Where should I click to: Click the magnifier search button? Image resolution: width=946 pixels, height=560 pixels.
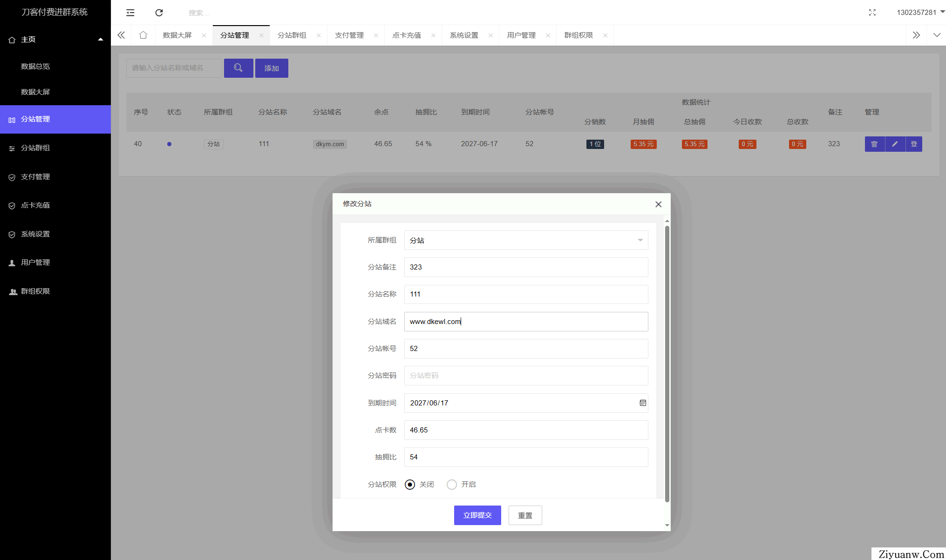[x=238, y=68]
